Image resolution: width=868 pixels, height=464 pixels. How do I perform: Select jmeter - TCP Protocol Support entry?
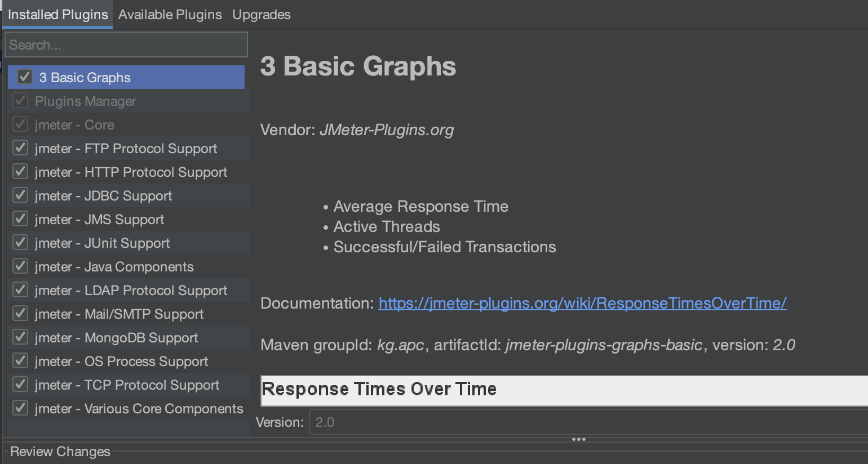pyautogui.click(x=127, y=385)
